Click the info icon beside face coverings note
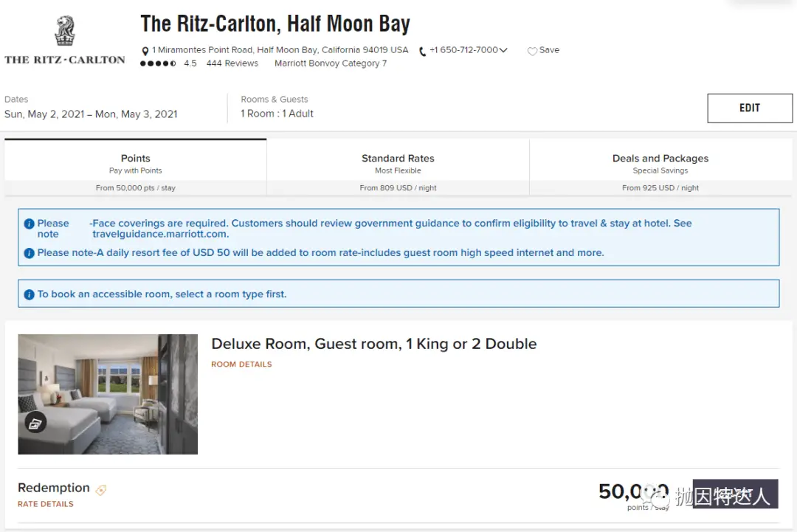This screenshot has height=532, width=797. click(x=30, y=224)
